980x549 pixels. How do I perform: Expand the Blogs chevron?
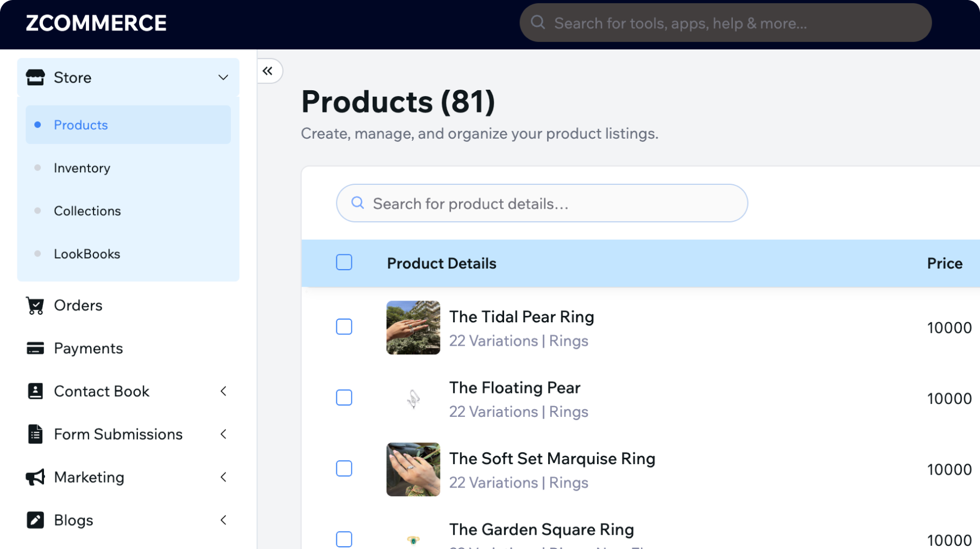223,520
